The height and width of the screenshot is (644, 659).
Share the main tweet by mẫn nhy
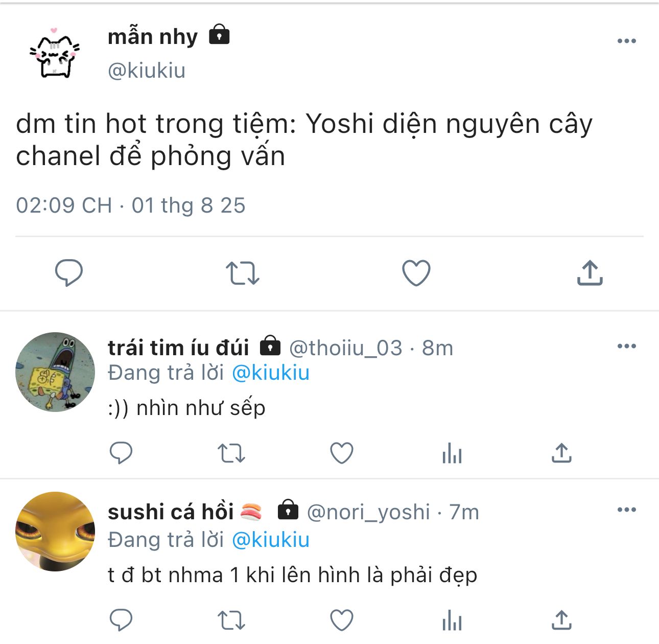(x=590, y=272)
